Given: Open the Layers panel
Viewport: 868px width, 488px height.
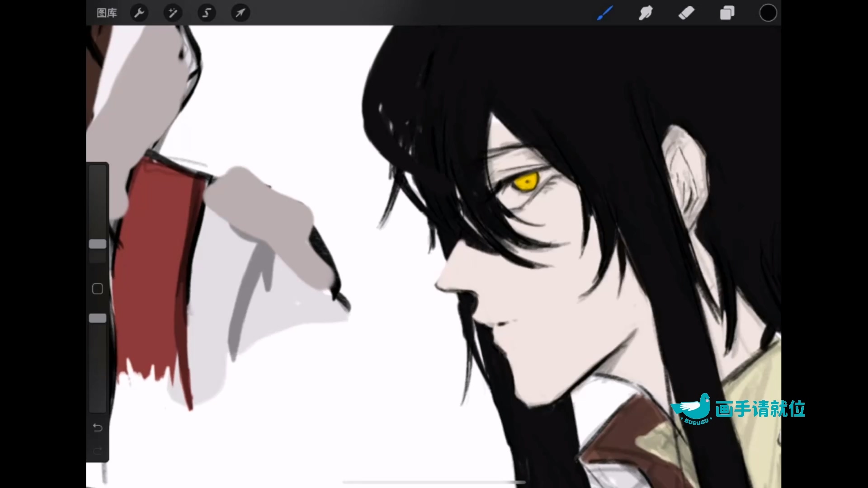Looking at the screenshot, I should click(727, 13).
